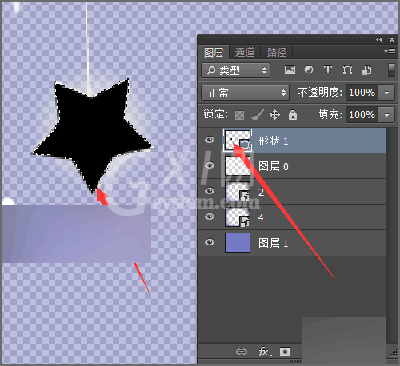Filter for type layers
Image resolution: width=400 pixels, height=366 pixels.
point(328,70)
